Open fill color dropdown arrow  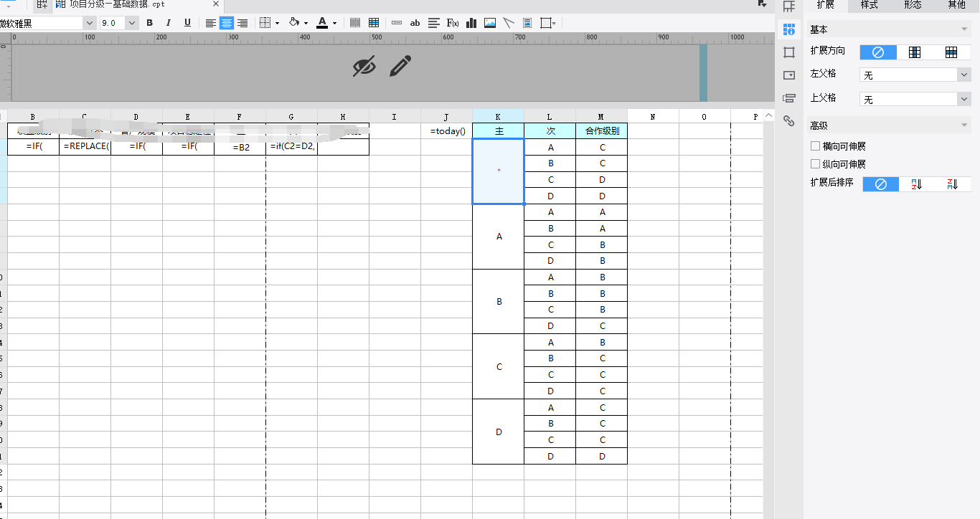click(306, 24)
